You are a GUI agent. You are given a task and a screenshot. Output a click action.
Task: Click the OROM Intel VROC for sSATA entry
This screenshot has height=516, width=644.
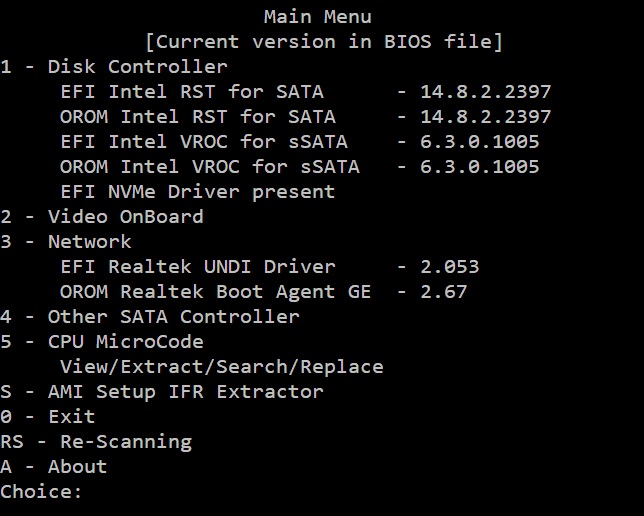tap(299, 166)
